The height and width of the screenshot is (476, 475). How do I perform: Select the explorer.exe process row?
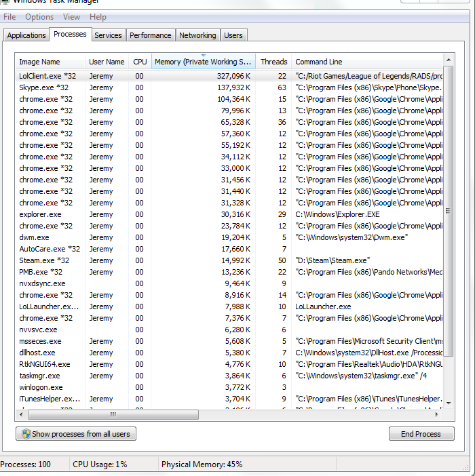click(x=229, y=214)
